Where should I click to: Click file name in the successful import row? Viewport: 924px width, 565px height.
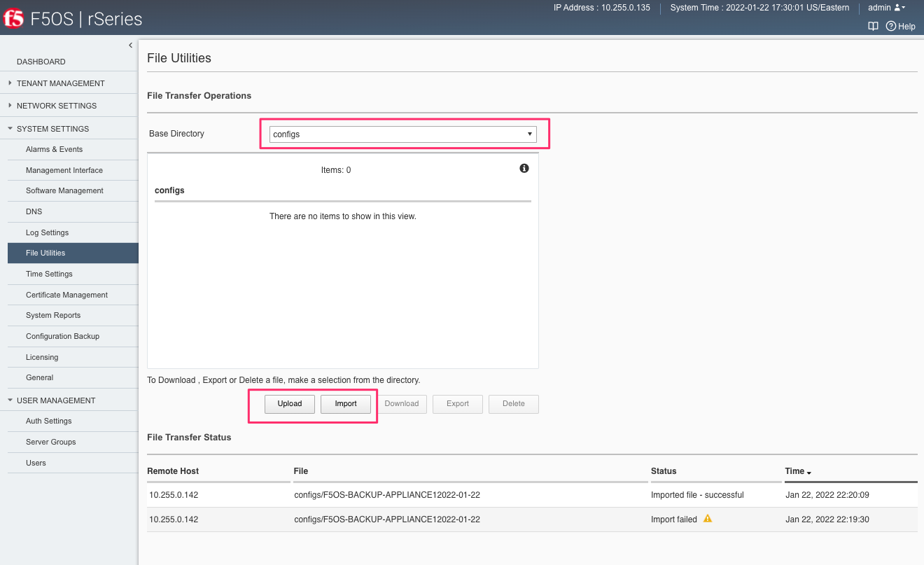pos(387,495)
